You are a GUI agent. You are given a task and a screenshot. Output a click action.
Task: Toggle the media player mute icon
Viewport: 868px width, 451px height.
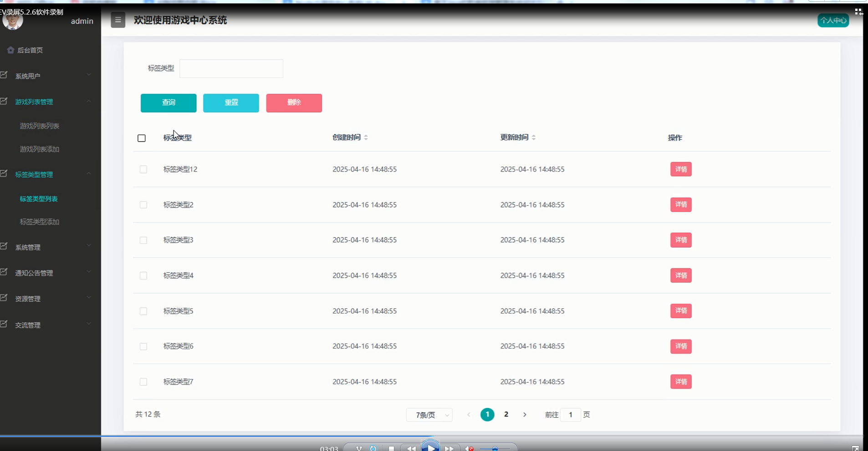click(470, 448)
